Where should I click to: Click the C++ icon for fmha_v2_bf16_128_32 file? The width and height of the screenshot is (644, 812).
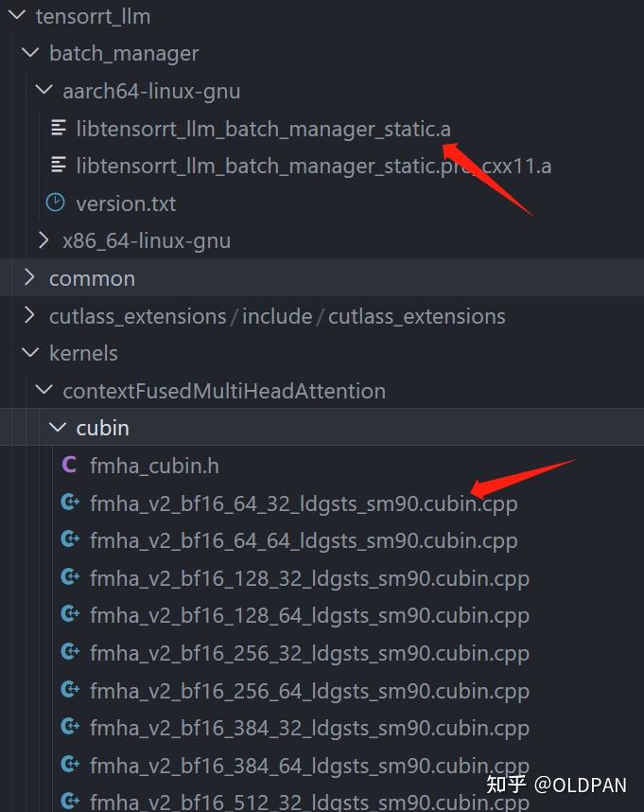(x=69, y=577)
